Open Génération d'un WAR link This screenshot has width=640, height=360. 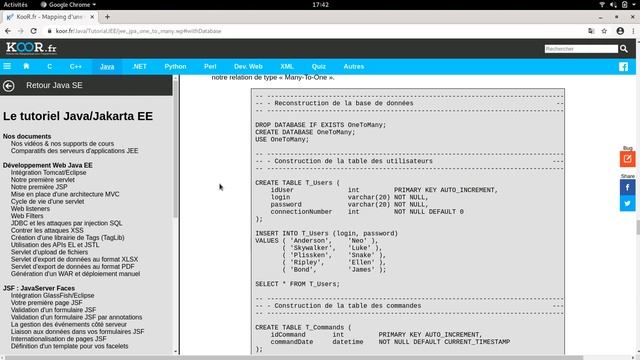[x=76, y=274]
